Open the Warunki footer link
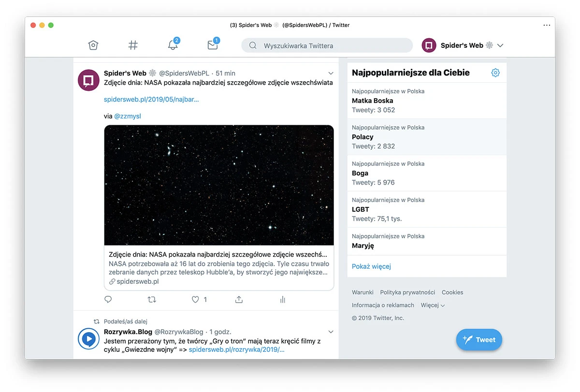 pyautogui.click(x=362, y=292)
